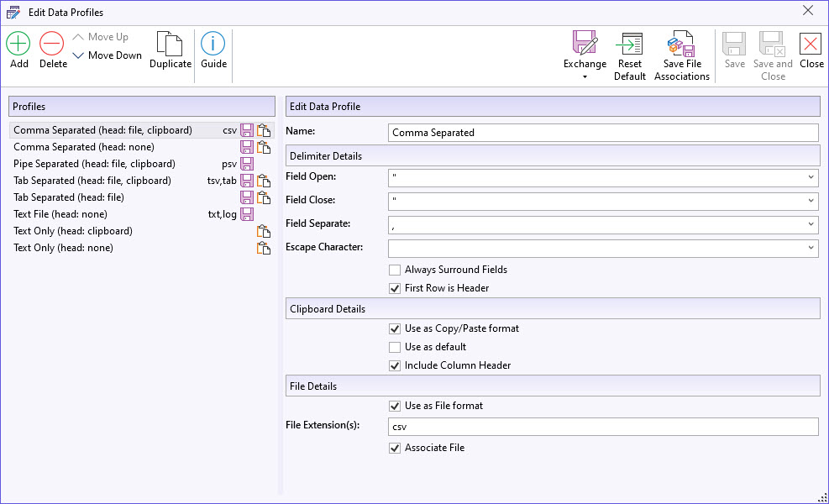Click the window title bar app icon
The image size is (829, 504).
click(x=13, y=12)
